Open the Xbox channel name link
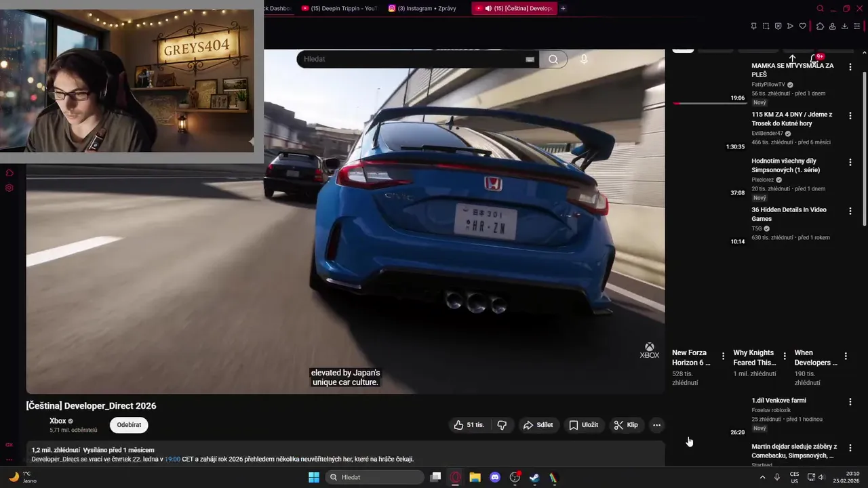Image resolution: width=868 pixels, height=488 pixels. [58, 421]
